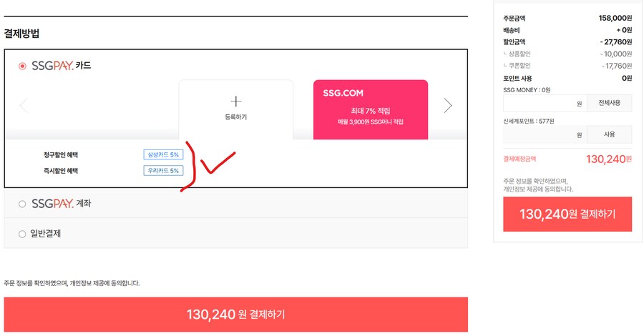Select the SSGPAY 카드 radio button
Viewport: 644px width, 336px height.
coord(22,66)
